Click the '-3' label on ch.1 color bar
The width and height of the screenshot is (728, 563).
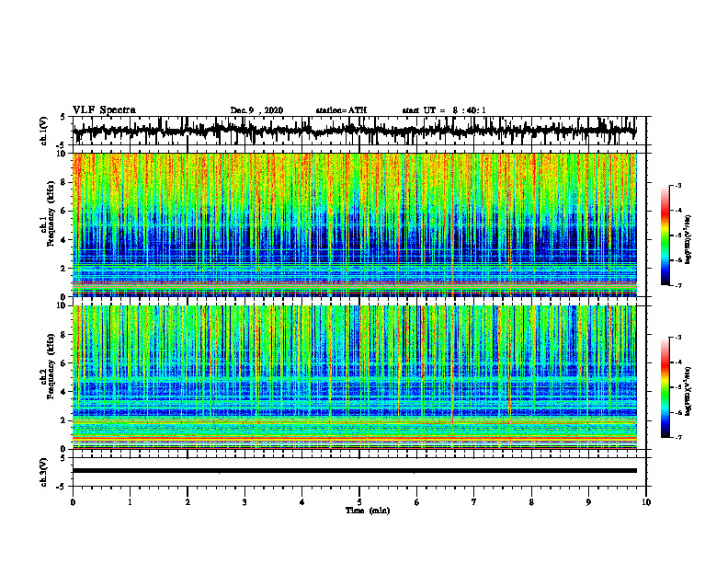[x=678, y=185]
